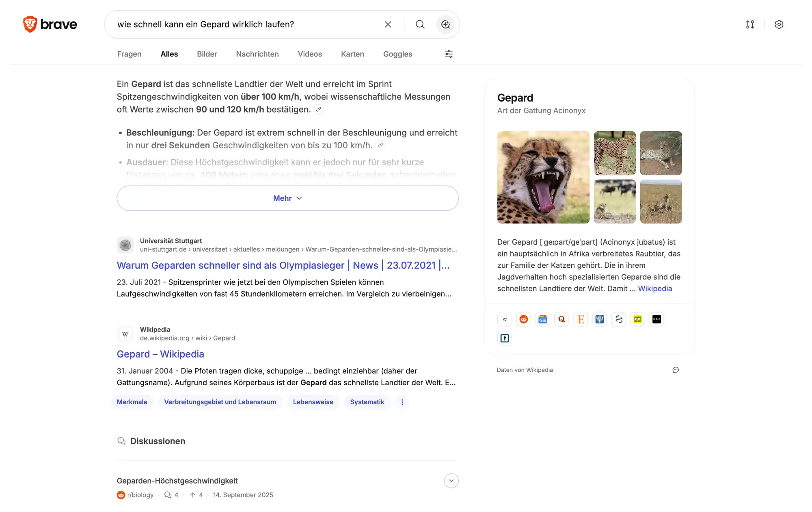Open the blue info 'i' icon in info panel
Image resolution: width=812 pixels, height=512 pixels.
tap(505, 338)
